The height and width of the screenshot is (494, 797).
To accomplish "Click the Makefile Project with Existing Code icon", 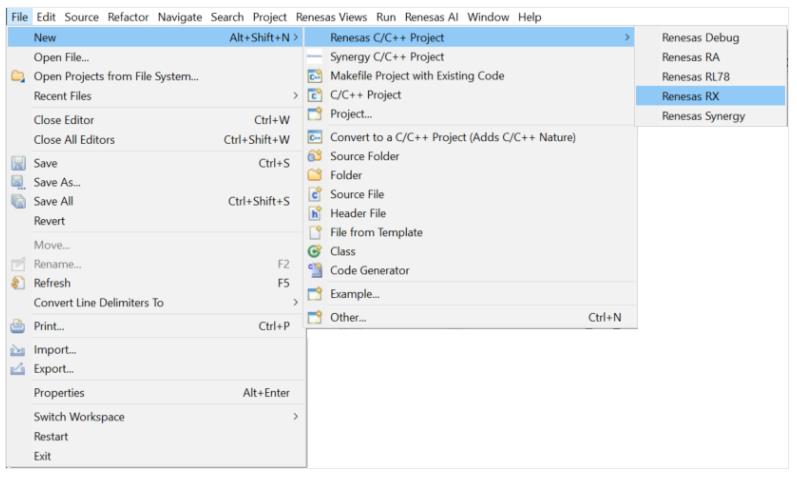I will pyautogui.click(x=314, y=76).
